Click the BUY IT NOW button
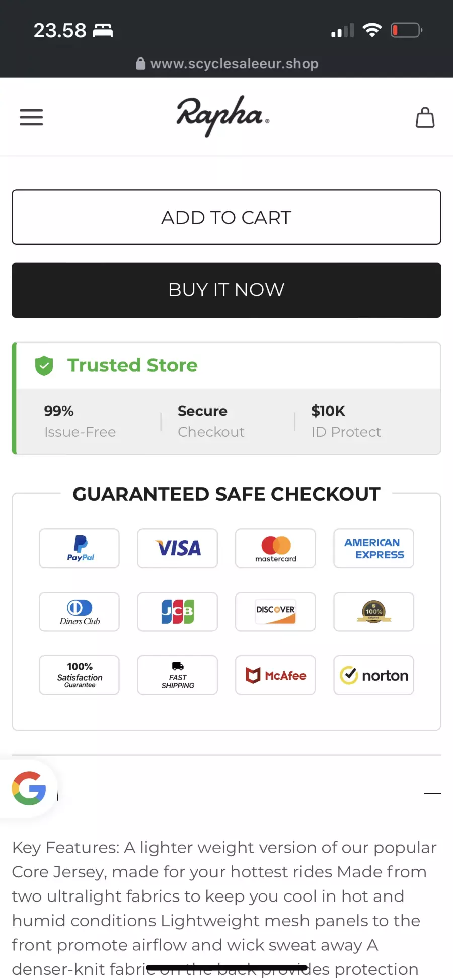 [x=226, y=290]
